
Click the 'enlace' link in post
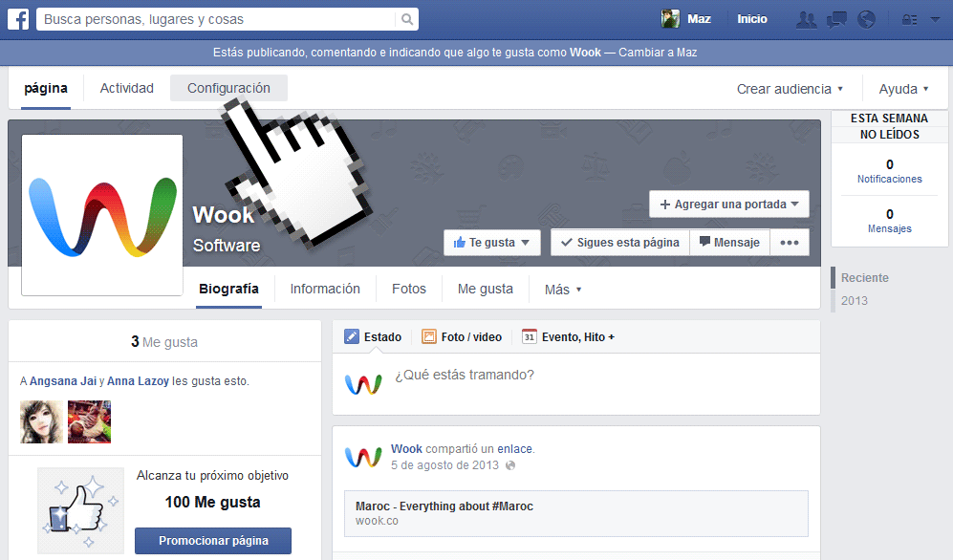pos(515,449)
